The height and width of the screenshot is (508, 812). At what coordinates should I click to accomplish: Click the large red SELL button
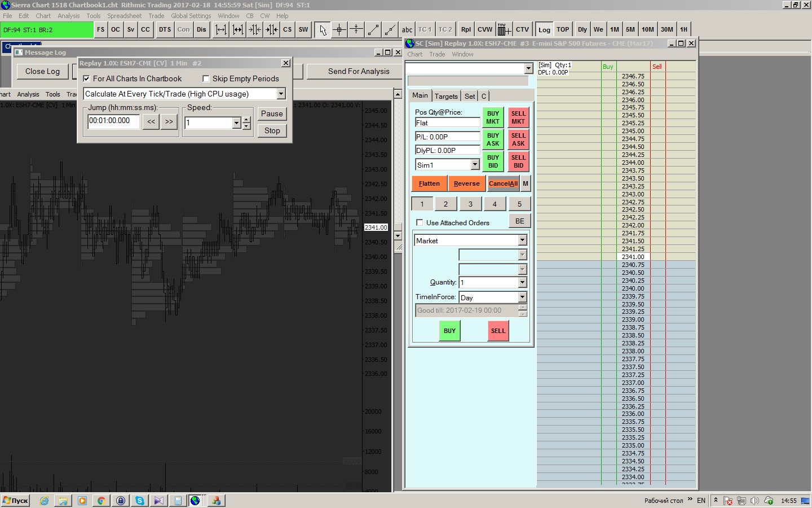(x=498, y=331)
